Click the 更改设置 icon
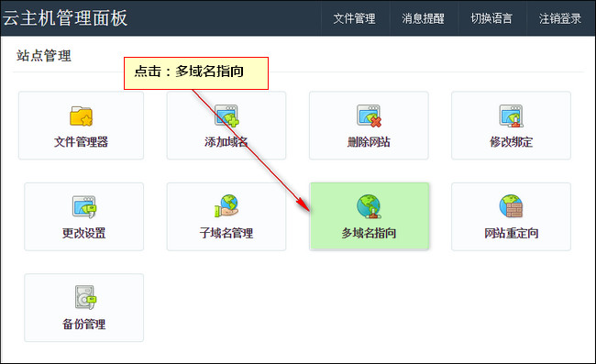Image resolution: width=596 pixels, height=364 pixels. pyautogui.click(x=84, y=207)
